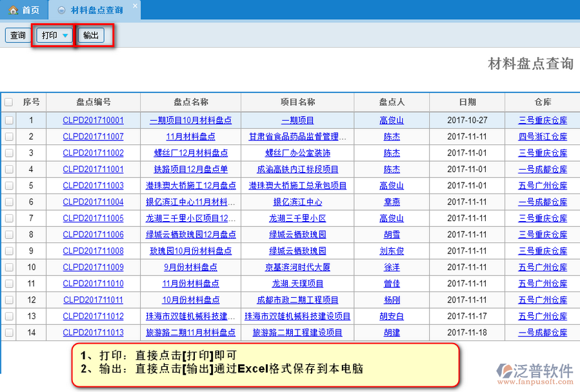Switch to the 首页 tab

(24, 10)
